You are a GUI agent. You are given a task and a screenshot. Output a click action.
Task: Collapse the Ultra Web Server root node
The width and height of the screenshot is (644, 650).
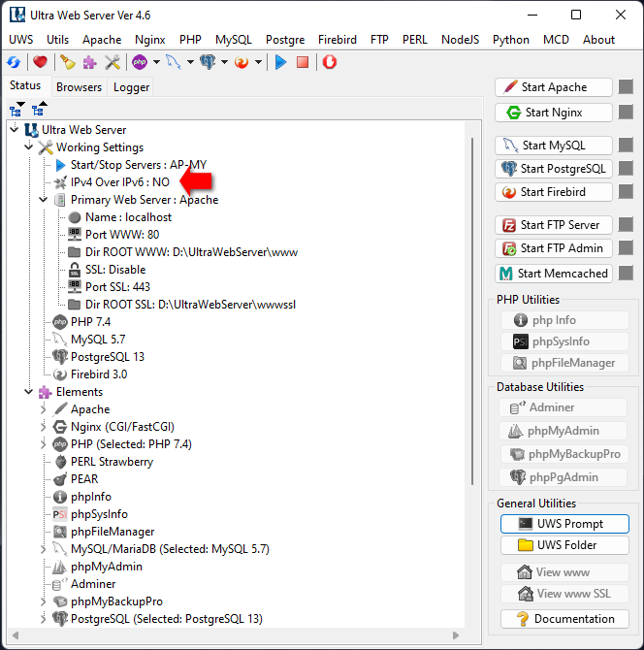(15, 129)
